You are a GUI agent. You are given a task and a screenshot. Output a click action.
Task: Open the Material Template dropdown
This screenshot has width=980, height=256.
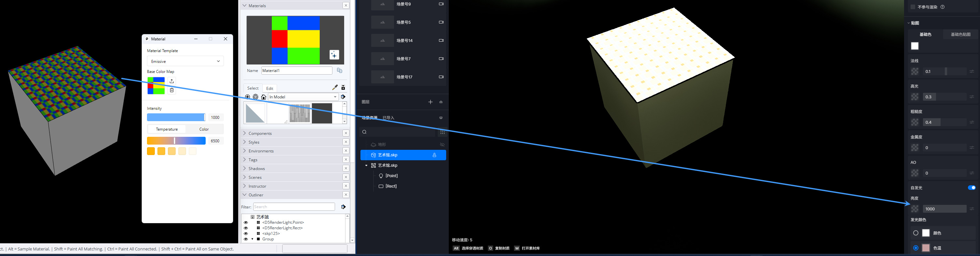185,61
